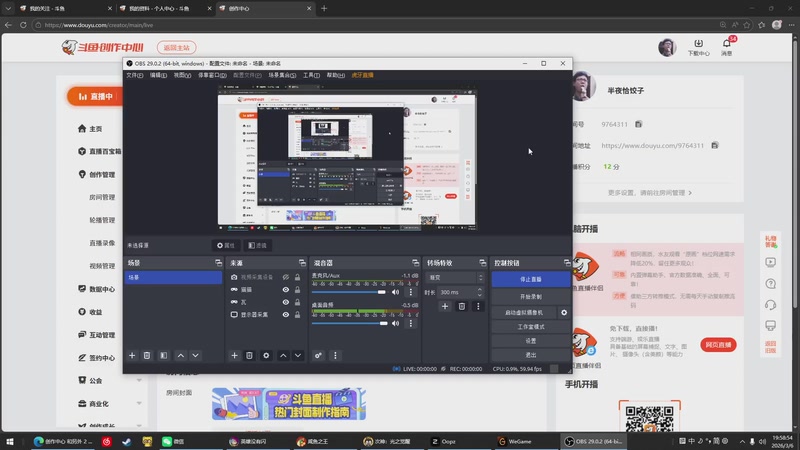Viewport: 800px width, 450px height.
Task: Copy the room URL with copy icon
Action: click(x=715, y=145)
